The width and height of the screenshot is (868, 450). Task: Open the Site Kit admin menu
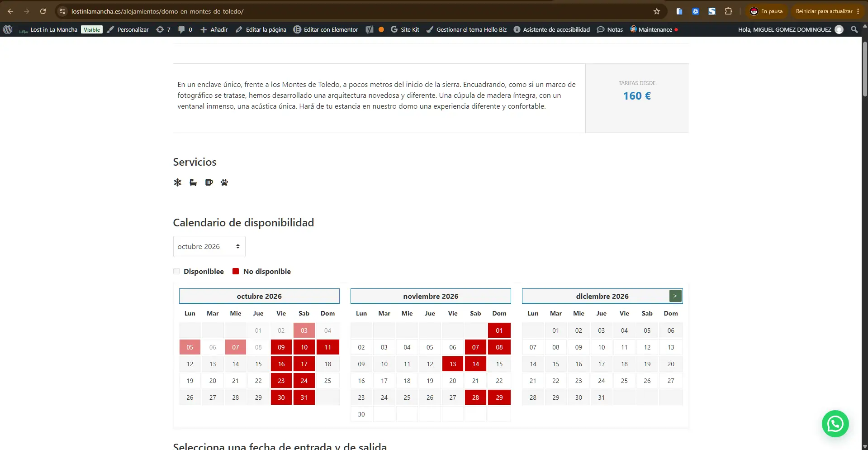pos(405,29)
